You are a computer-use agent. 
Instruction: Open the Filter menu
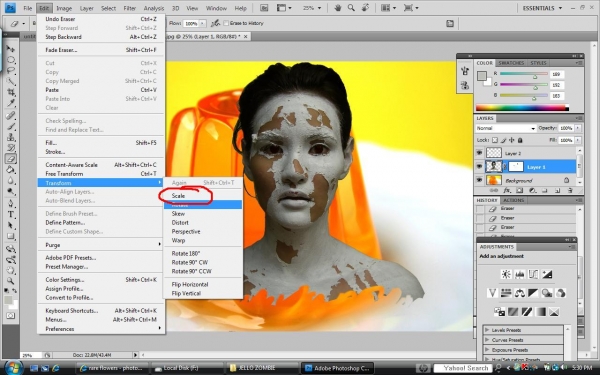129,8
